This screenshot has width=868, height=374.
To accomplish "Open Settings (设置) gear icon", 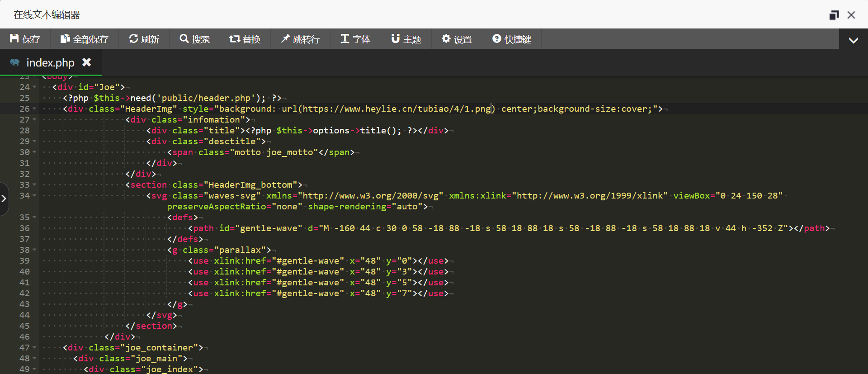I will 446,39.
